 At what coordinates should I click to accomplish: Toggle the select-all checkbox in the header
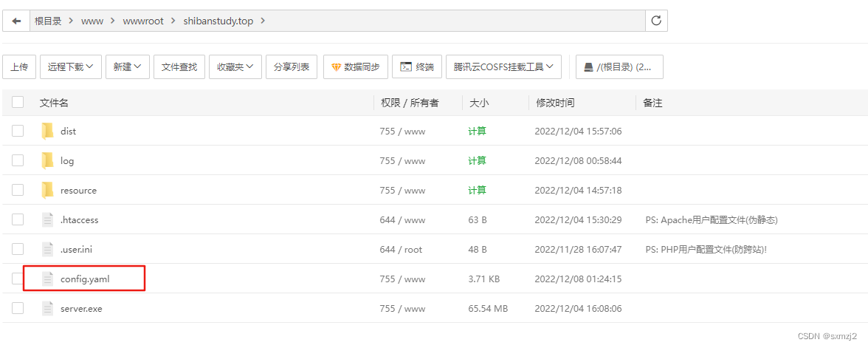18,102
